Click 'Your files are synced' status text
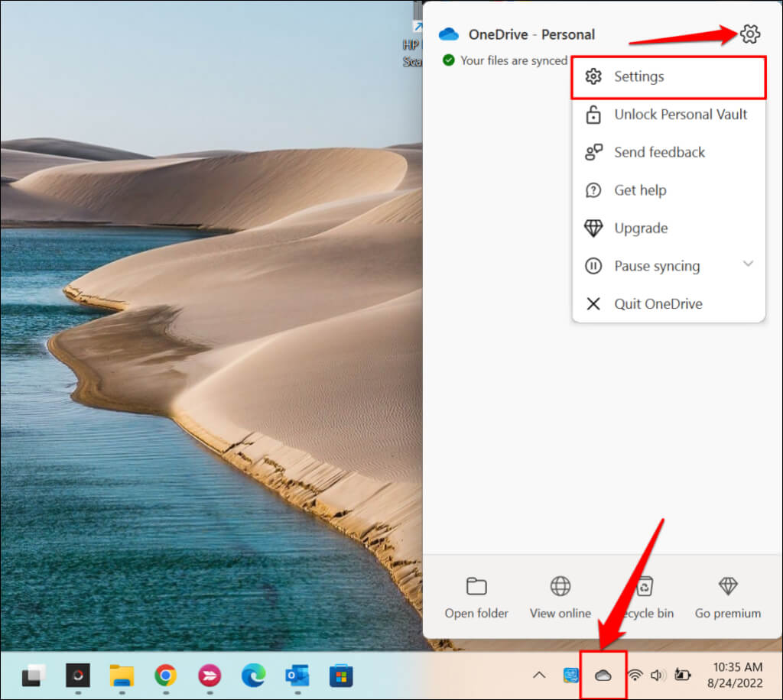Viewport: 783px width, 700px height. (x=513, y=60)
